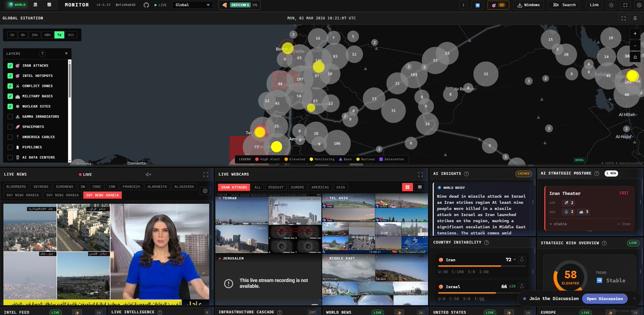The height and width of the screenshot is (315, 644).
Task: Enable the Spaceports layer
Action: click(10, 127)
